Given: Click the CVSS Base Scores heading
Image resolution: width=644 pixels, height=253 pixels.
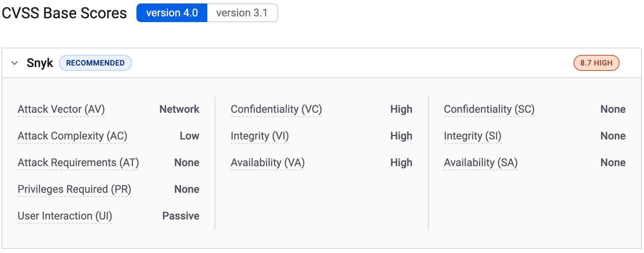Looking at the screenshot, I should point(64,13).
